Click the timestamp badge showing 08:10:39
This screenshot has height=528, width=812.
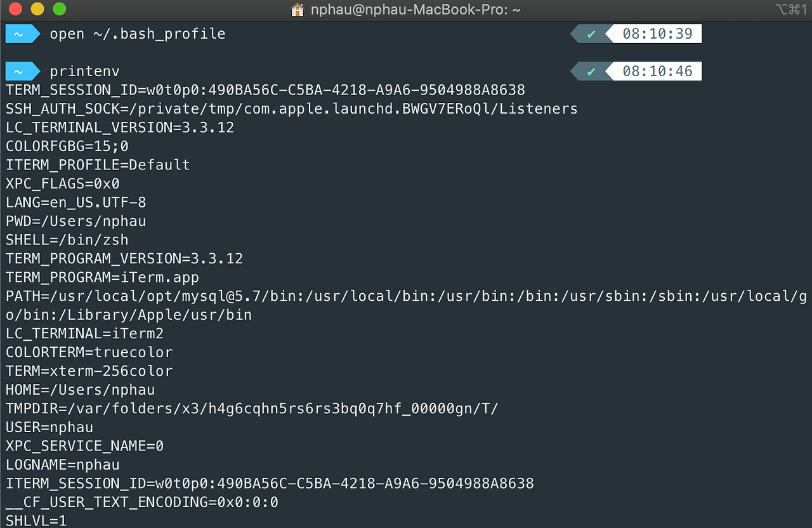pyautogui.click(x=657, y=34)
